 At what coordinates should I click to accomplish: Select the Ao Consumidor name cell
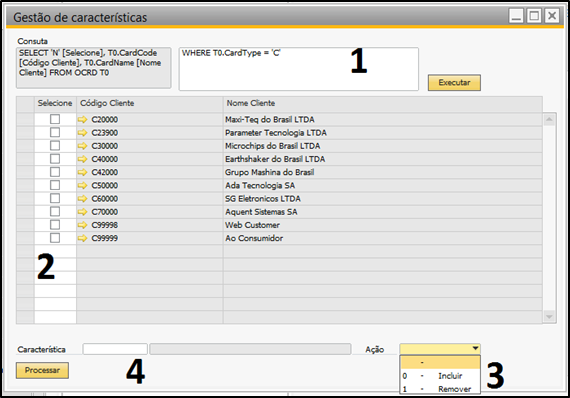382,238
